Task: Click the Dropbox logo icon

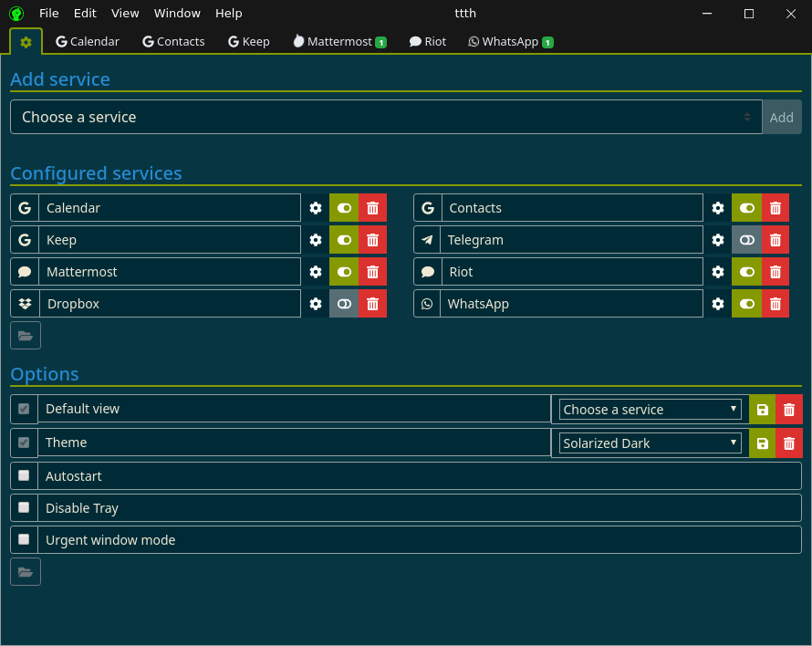Action: pos(25,304)
